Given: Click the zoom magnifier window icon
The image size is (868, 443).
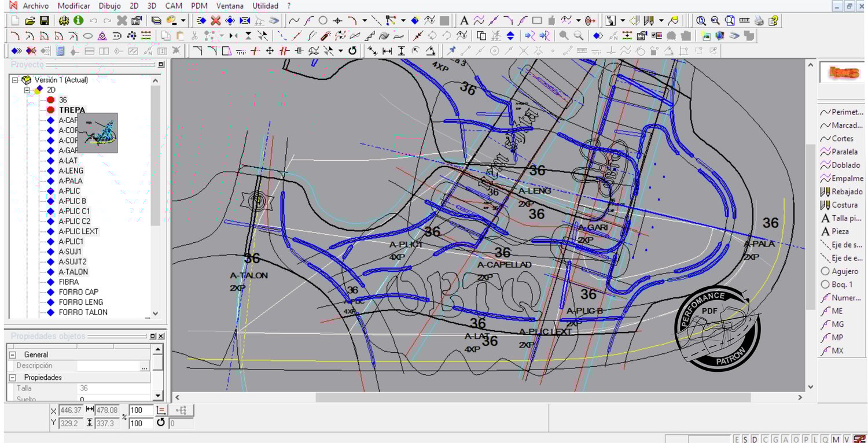Looking at the screenshot, I should point(729,21).
